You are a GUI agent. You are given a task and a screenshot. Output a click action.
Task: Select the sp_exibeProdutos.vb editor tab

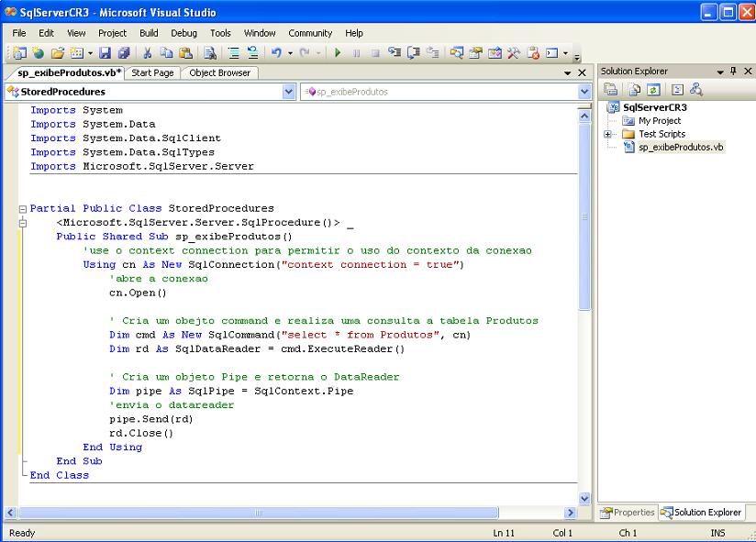coord(69,72)
